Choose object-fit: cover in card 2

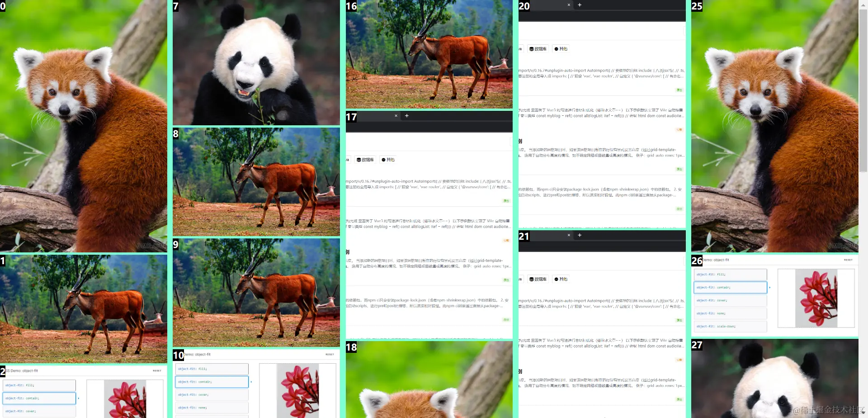point(39,411)
